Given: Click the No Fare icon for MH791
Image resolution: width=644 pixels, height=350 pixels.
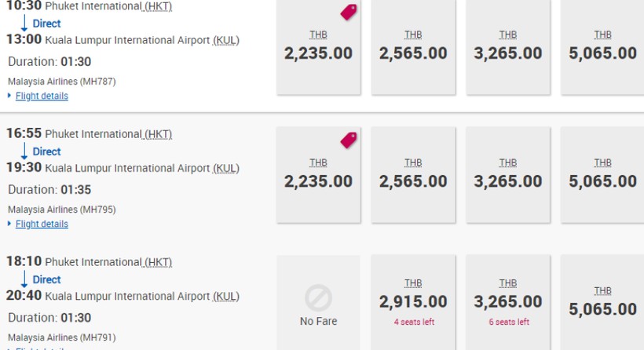Looking at the screenshot, I should tap(318, 298).
